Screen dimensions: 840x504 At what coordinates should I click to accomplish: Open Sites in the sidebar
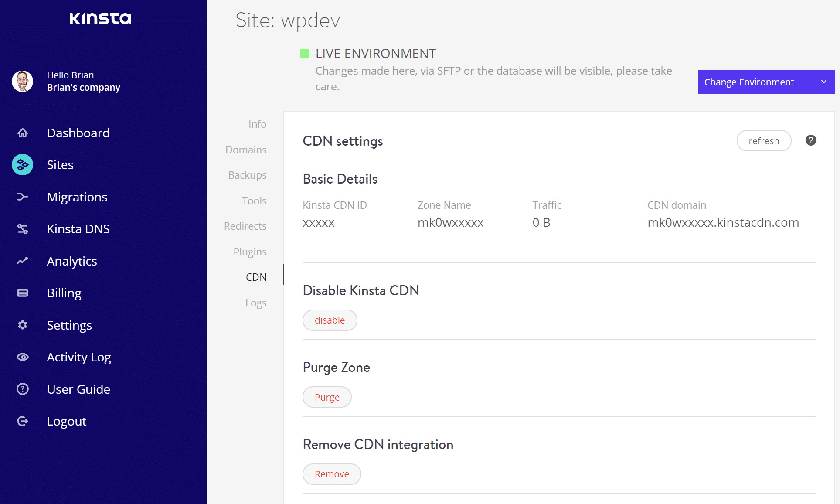pos(60,165)
